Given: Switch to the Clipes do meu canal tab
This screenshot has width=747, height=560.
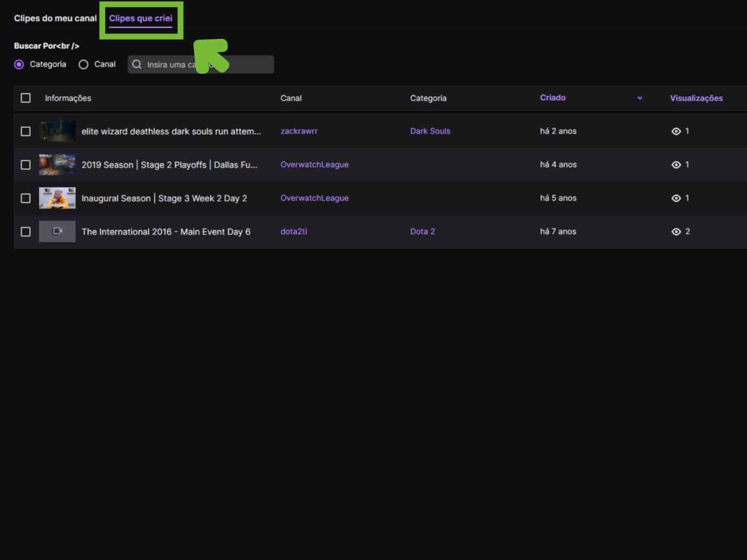Looking at the screenshot, I should pos(55,18).
